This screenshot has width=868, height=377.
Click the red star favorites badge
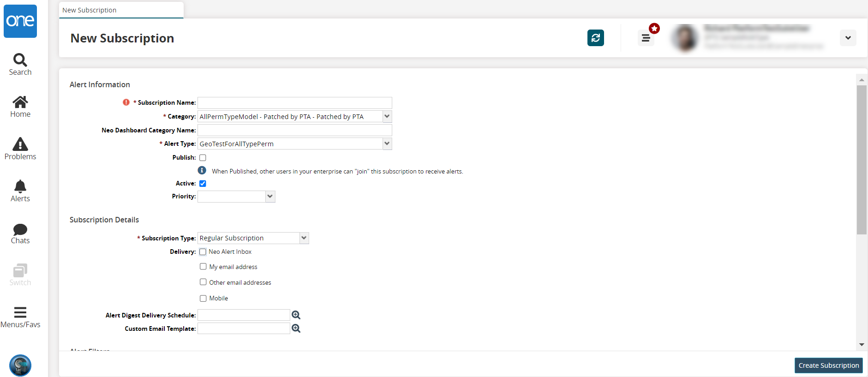(x=654, y=29)
